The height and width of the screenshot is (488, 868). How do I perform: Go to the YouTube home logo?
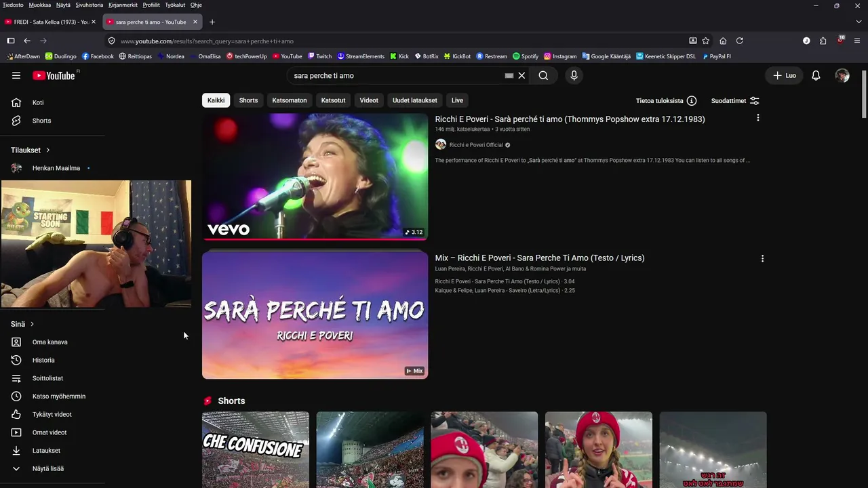(54, 75)
